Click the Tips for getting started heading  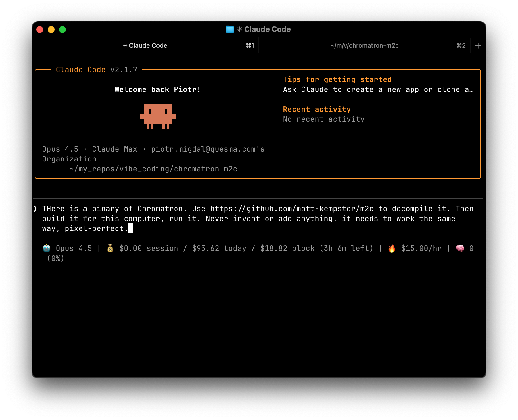click(x=337, y=80)
